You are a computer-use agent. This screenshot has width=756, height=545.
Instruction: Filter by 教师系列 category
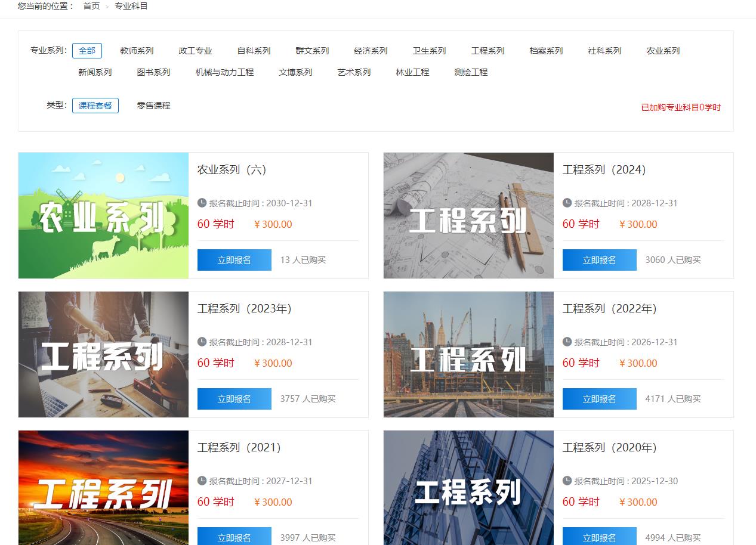click(x=137, y=51)
